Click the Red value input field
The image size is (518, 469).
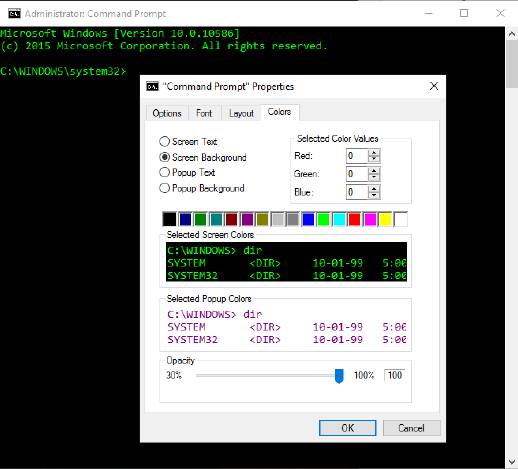coord(357,156)
